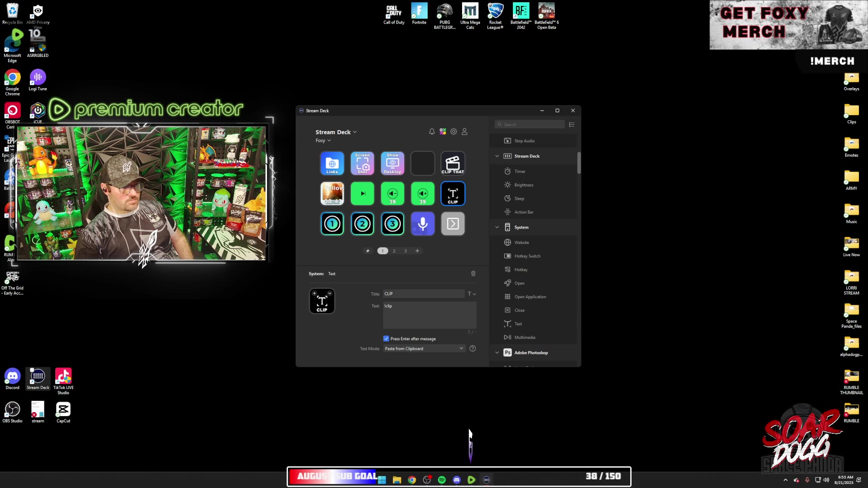
Task: Toggle actions list view mode
Action: coord(572,124)
